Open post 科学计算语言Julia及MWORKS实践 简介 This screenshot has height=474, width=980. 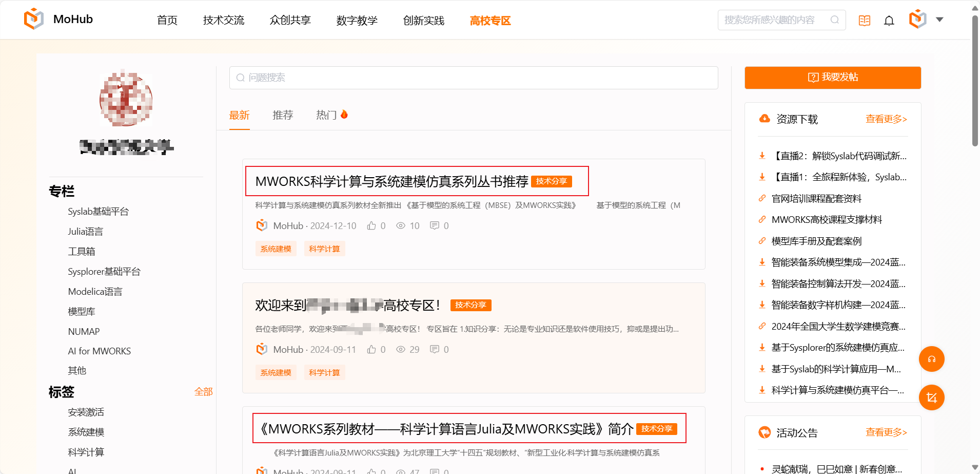tap(444, 429)
